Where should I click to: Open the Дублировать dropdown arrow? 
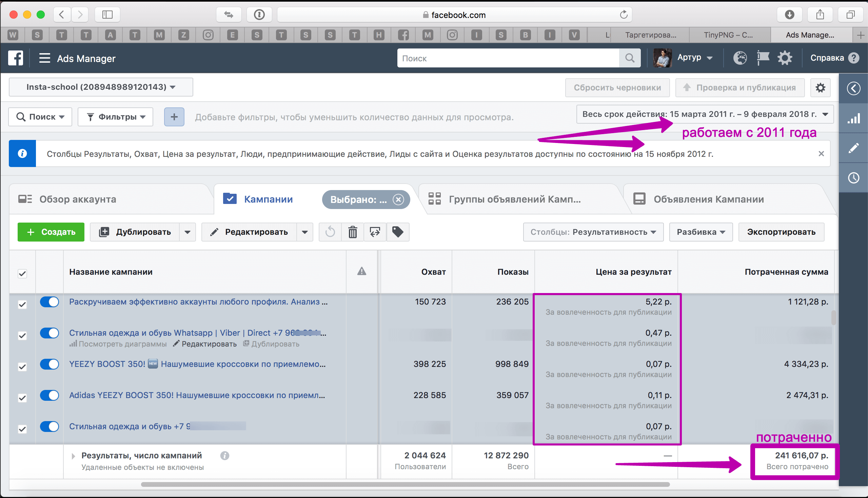click(187, 232)
